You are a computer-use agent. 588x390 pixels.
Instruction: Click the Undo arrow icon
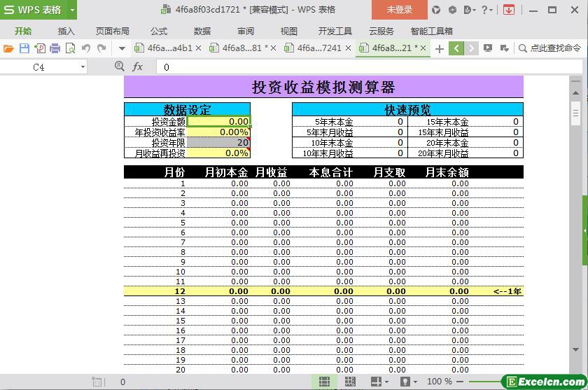tap(86, 48)
